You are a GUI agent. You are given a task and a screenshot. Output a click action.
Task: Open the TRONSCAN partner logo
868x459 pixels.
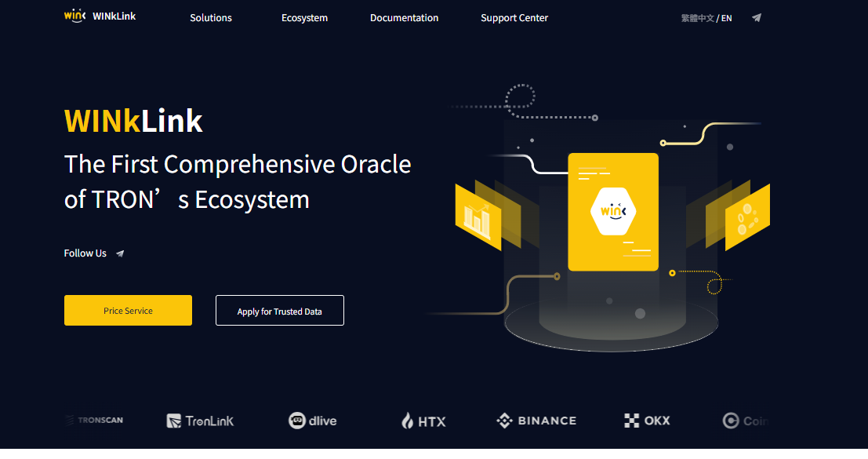point(94,421)
